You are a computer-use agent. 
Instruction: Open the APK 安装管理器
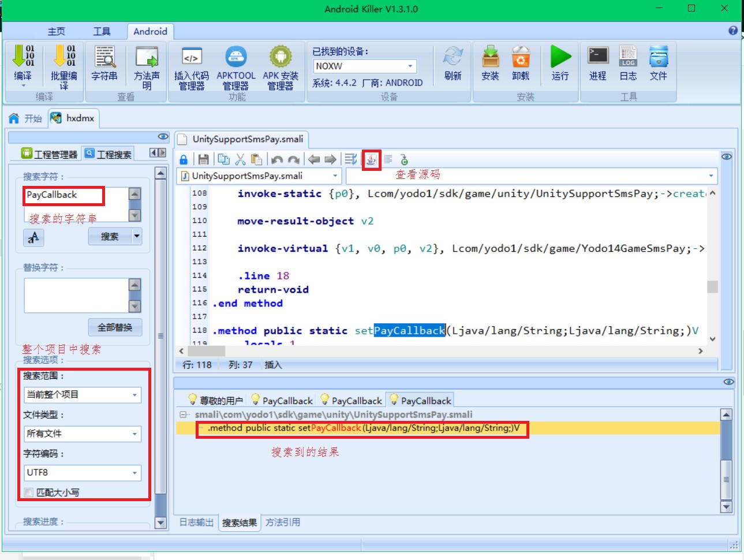pos(281,57)
